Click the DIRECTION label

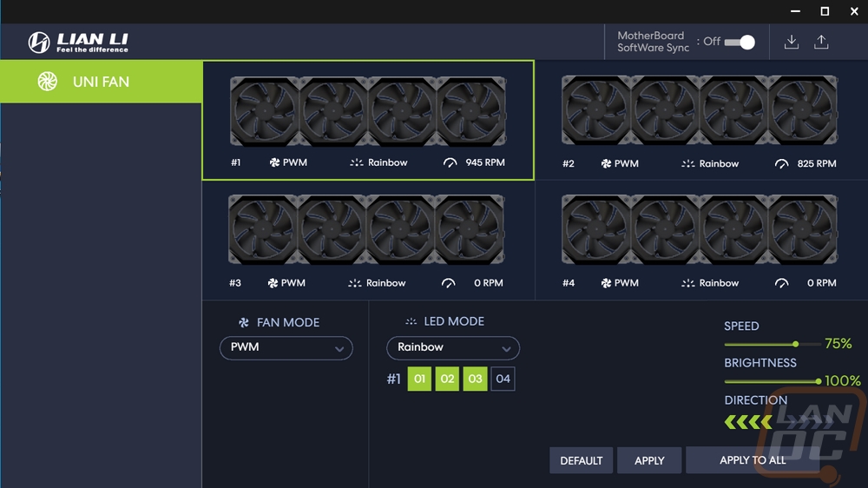[756, 400]
